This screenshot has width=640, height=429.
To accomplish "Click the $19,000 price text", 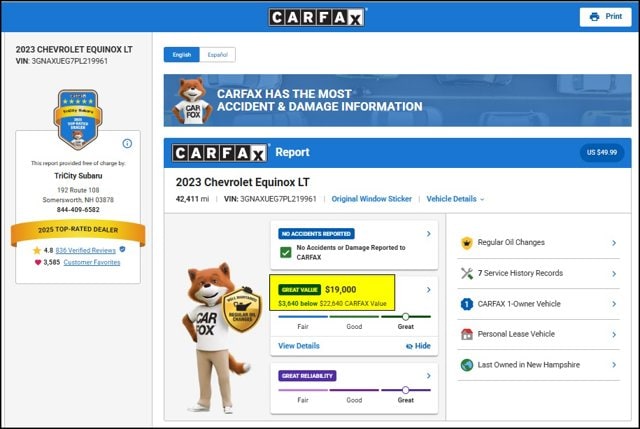I will (340, 289).
